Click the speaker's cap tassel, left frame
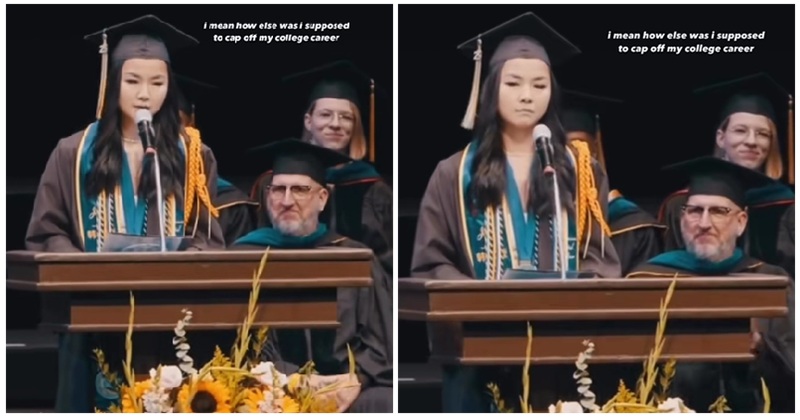The image size is (800, 420). pos(103,77)
